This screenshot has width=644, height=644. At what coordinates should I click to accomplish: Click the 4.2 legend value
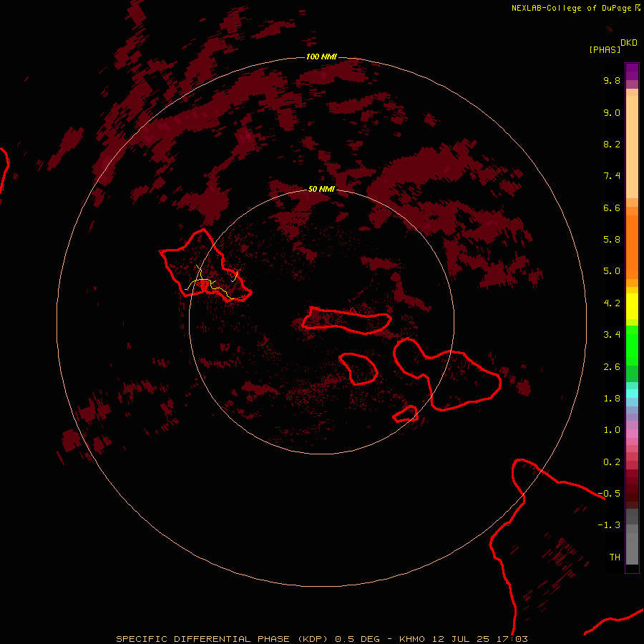click(x=612, y=303)
